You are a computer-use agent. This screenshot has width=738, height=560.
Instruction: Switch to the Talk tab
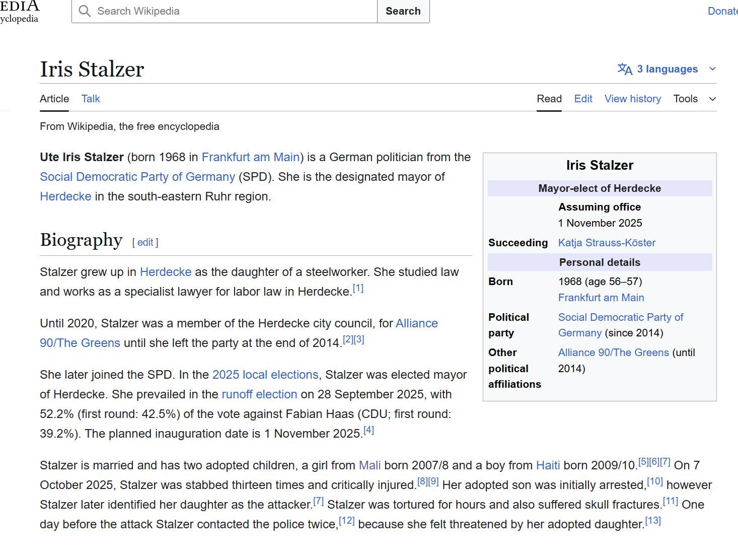[91, 99]
